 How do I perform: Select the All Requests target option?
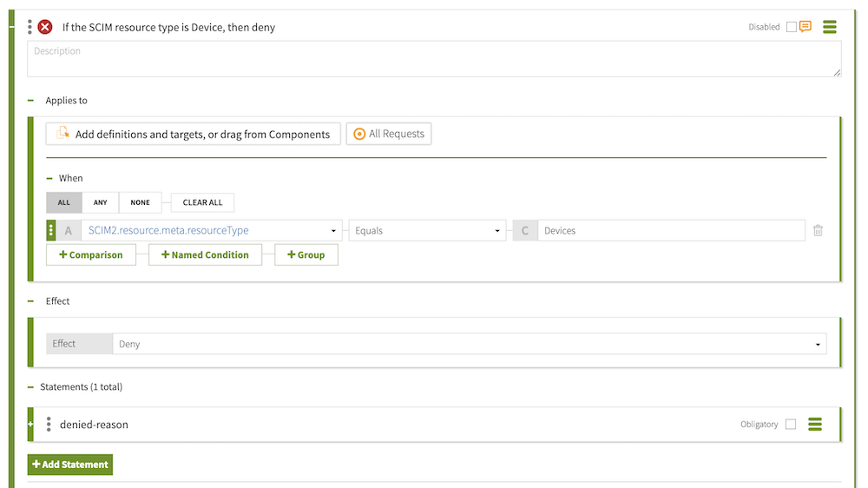[x=389, y=134]
